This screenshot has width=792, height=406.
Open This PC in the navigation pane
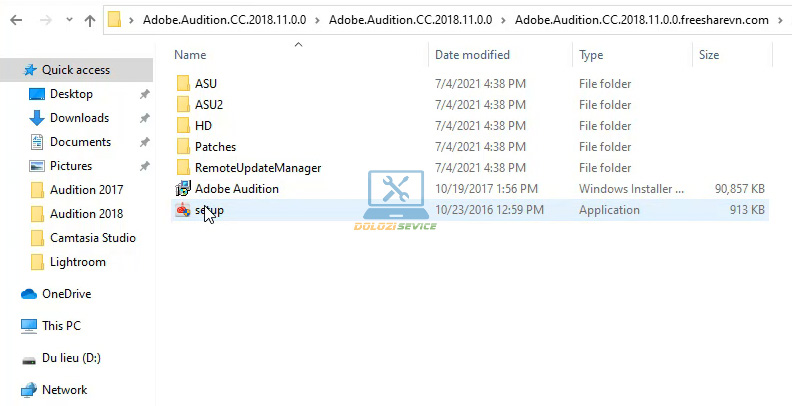pyautogui.click(x=61, y=326)
